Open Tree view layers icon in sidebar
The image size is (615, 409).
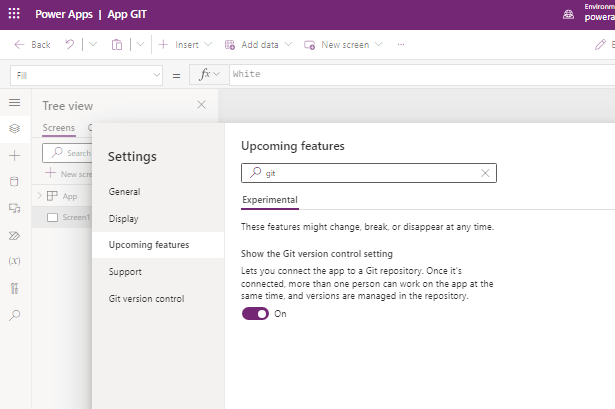[15, 129]
